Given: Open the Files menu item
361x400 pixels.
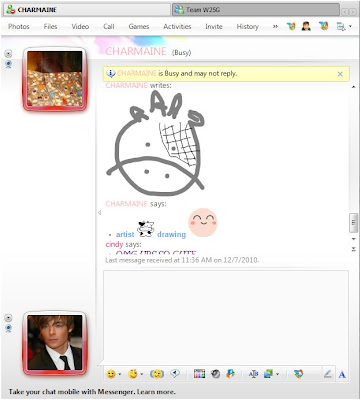Looking at the screenshot, I should point(50,27).
